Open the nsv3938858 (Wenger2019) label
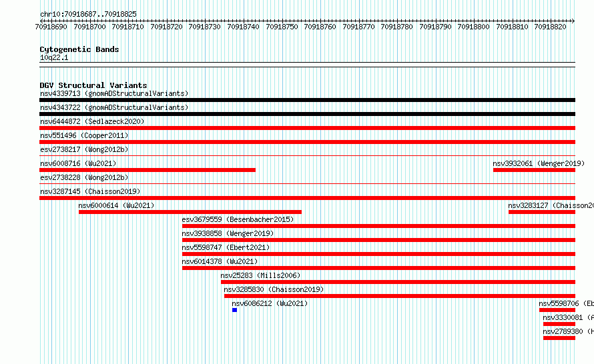The height and width of the screenshot is (364, 594). point(228,233)
